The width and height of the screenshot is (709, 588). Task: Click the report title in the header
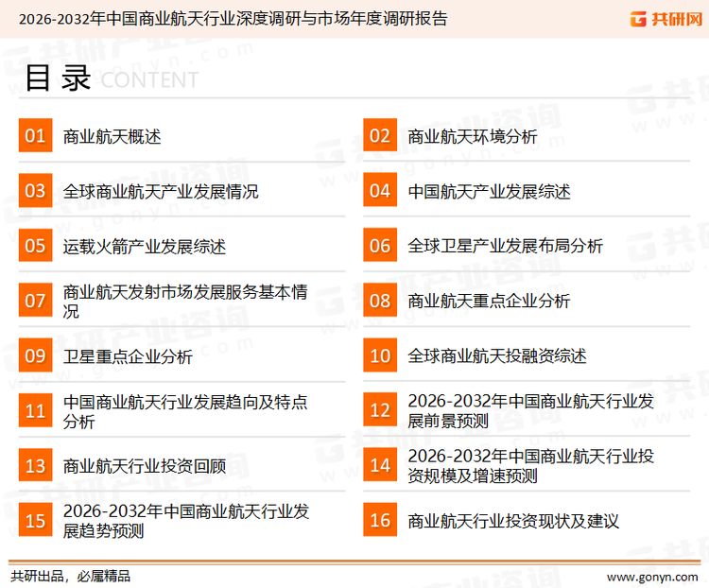point(233,19)
